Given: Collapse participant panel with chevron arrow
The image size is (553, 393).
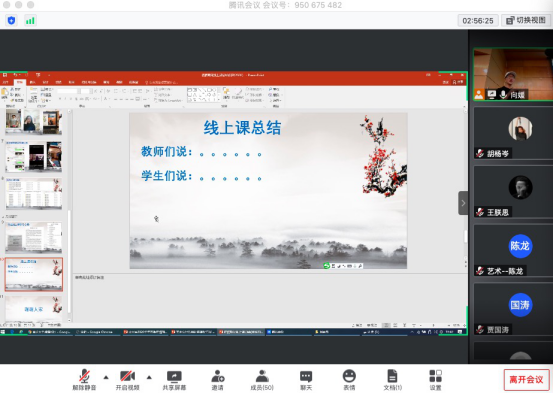Looking at the screenshot, I should click(463, 203).
